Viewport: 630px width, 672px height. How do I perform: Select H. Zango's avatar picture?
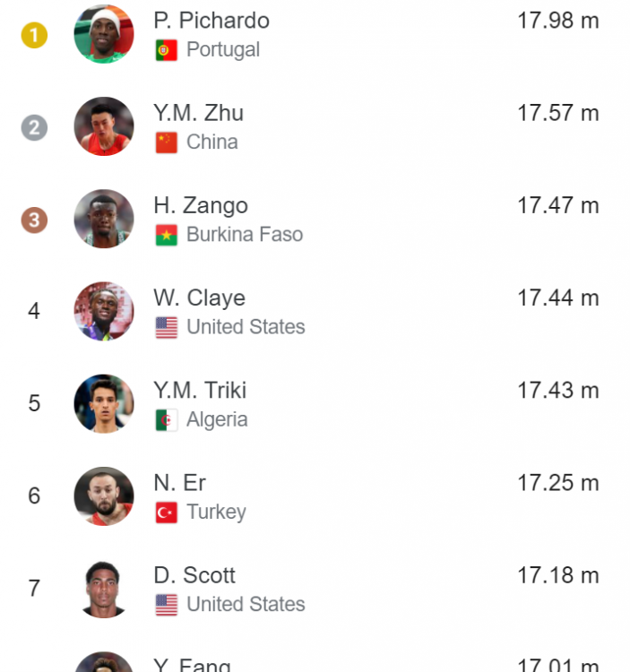click(104, 219)
